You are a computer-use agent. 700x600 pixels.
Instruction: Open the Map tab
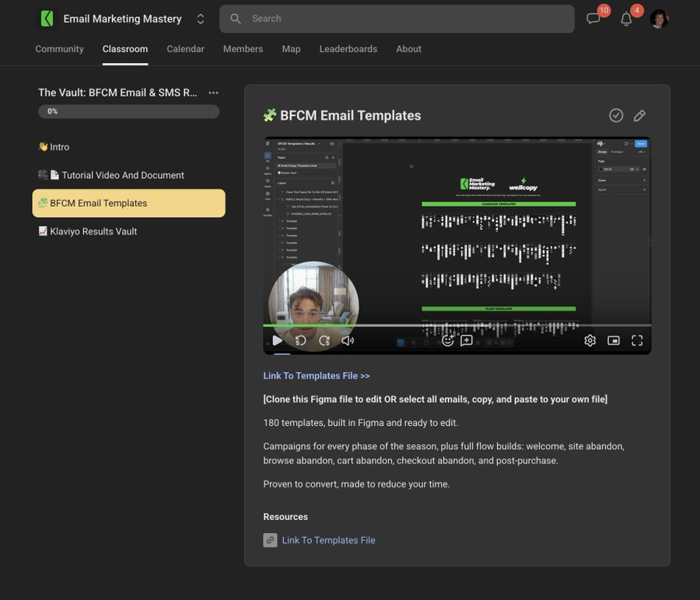click(x=291, y=49)
